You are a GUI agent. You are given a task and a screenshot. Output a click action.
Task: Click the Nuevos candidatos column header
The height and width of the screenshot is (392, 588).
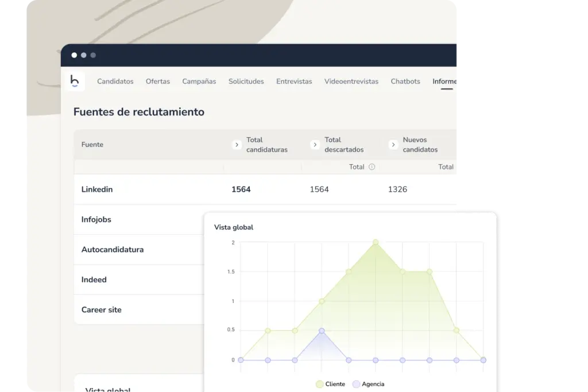[420, 145]
